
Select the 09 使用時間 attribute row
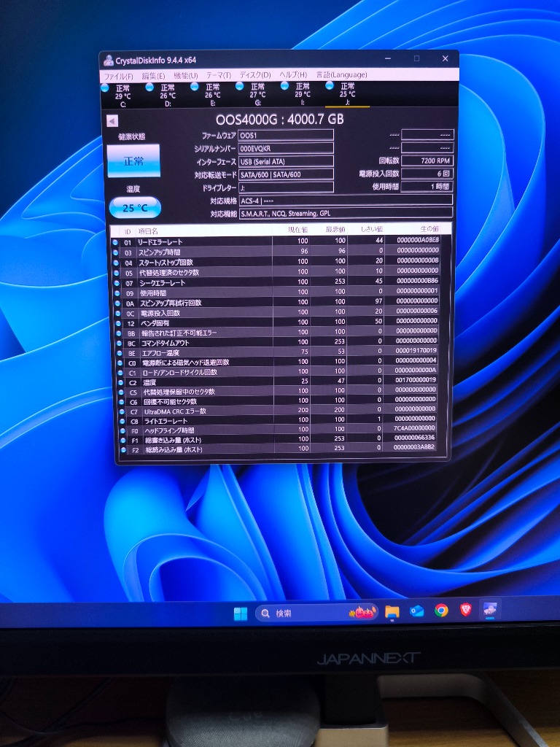276,292
